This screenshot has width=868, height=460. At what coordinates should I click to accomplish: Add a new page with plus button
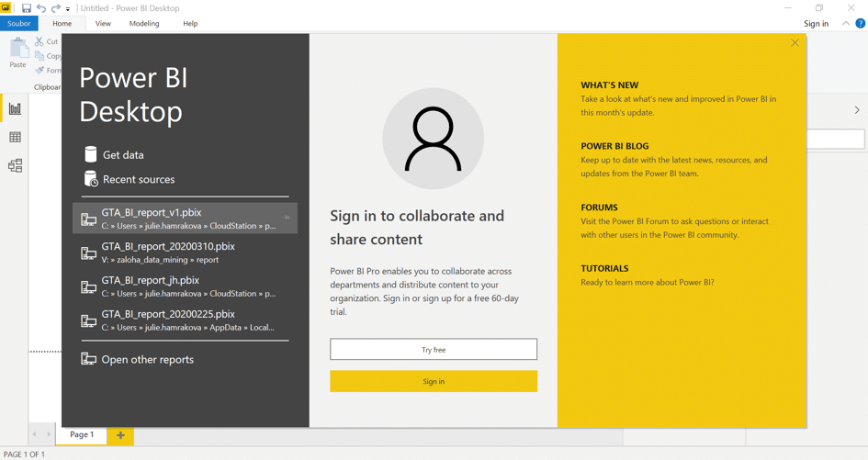pyautogui.click(x=120, y=435)
